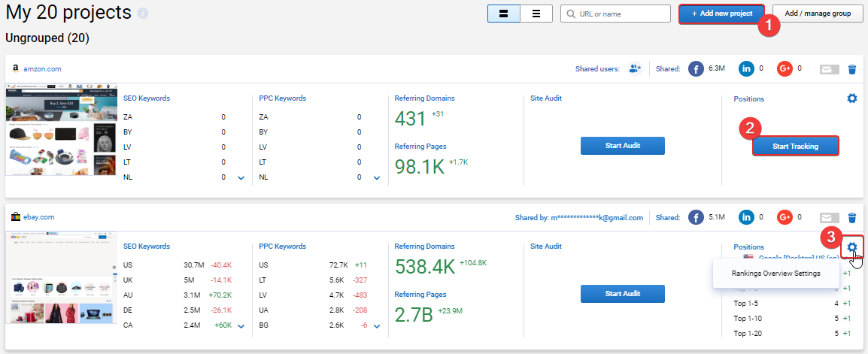The image size is (868, 354).
Task: Open Site Audit heading for ebay.com
Action: (546, 247)
